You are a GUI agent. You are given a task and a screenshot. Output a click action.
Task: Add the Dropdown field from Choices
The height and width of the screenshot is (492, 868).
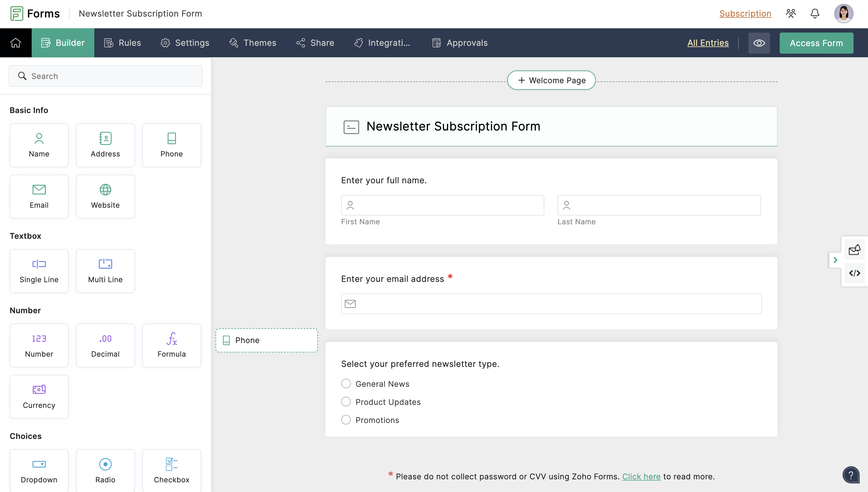point(39,470)
